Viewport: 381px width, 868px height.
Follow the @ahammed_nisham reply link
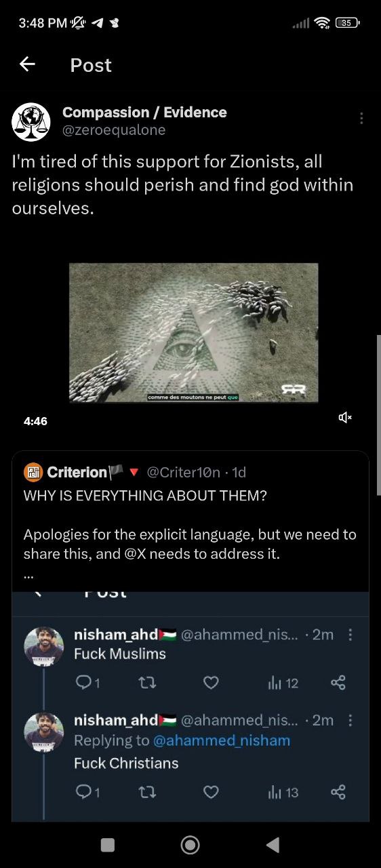pyautogui.click(x=222, y=741)
